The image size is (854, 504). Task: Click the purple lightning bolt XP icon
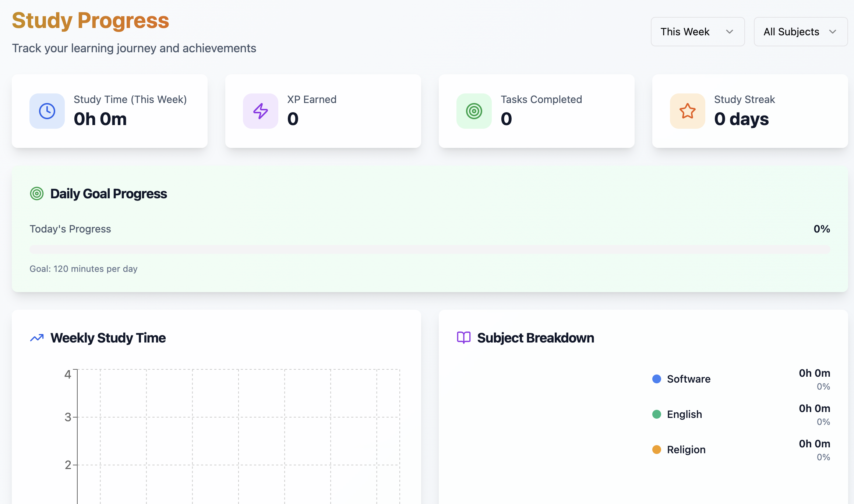(261, 111)
